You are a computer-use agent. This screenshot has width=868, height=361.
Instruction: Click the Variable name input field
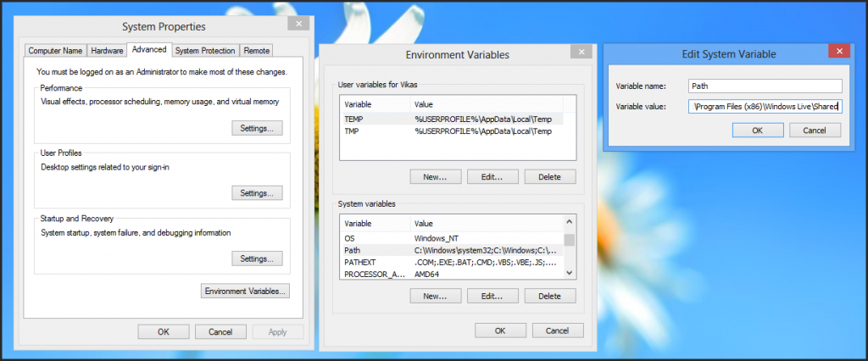click(765, 86)
